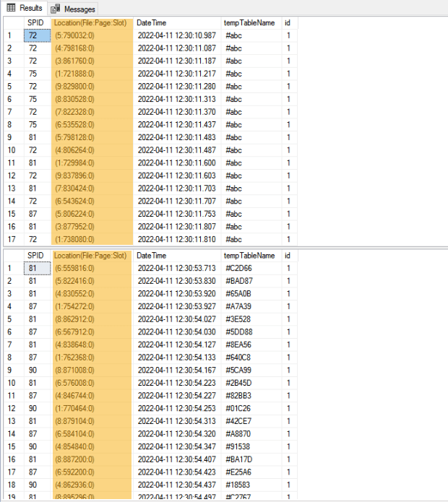The width and height of the screenshot is (448, 502).
Task: Select temp table cell #01C26
Action: click(x=251, y=409)
